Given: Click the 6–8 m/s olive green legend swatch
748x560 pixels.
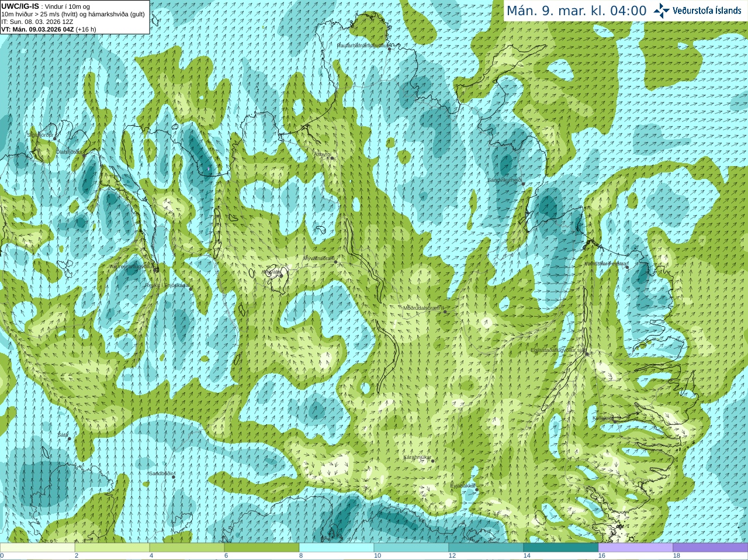Looking at the screenshot, I should point(262,548).
